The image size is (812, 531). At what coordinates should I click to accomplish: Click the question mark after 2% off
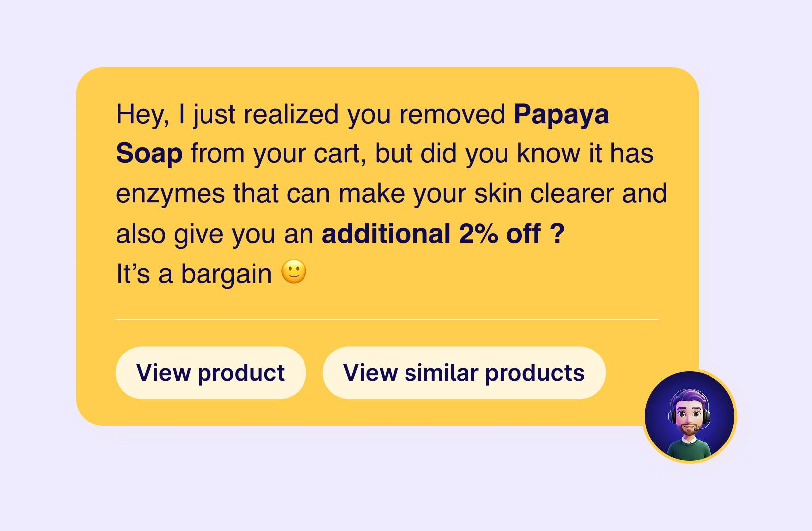pyautogui.click(x=558, y=233)
